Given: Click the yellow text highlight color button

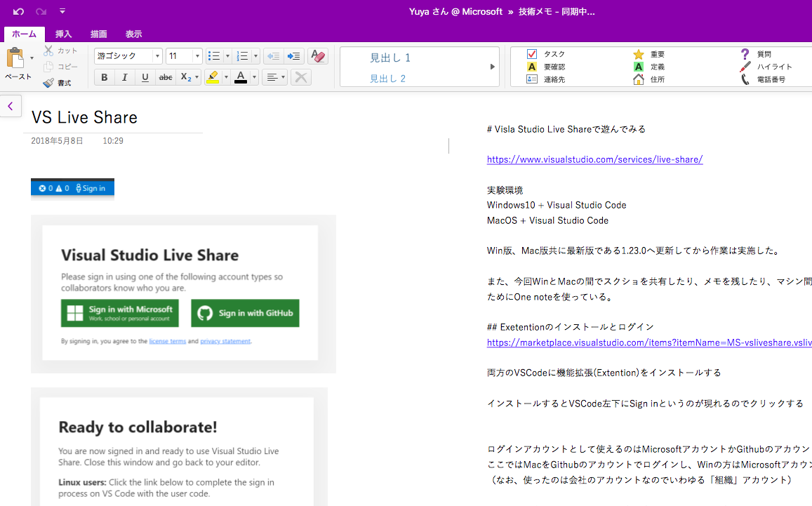Looking at the screenshot, I should [x=212, y=77].
